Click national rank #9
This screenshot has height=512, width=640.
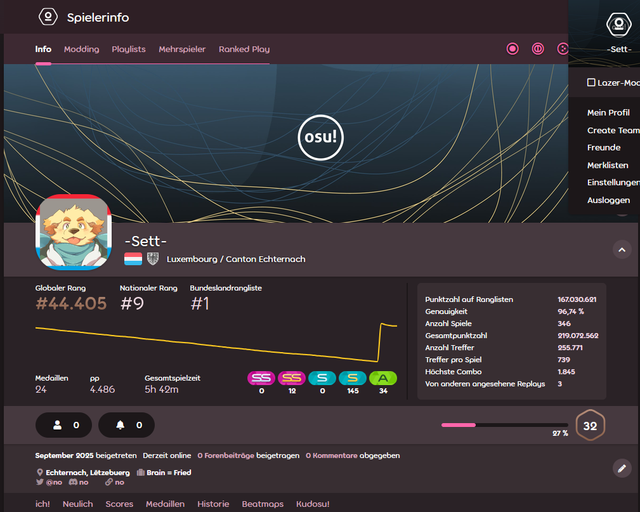coord(132,303)
